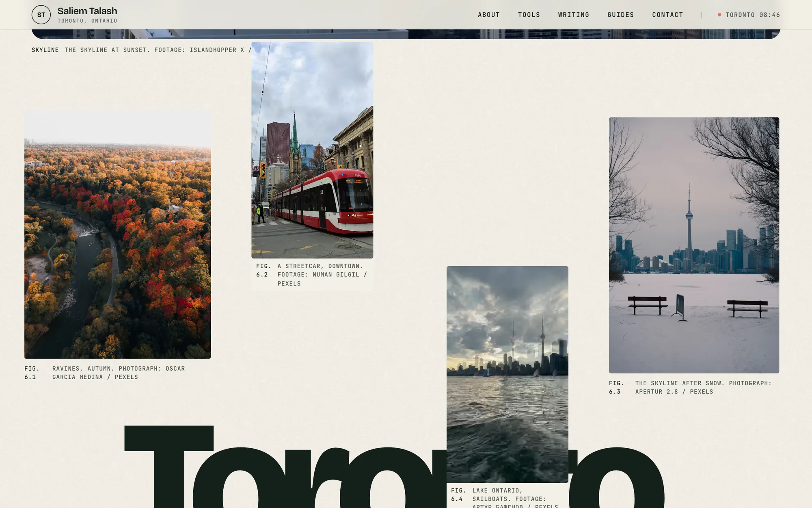The height and width of the screenshot is (508, 812).
Task: Open the Writing menu item
Action: point(574,15)
